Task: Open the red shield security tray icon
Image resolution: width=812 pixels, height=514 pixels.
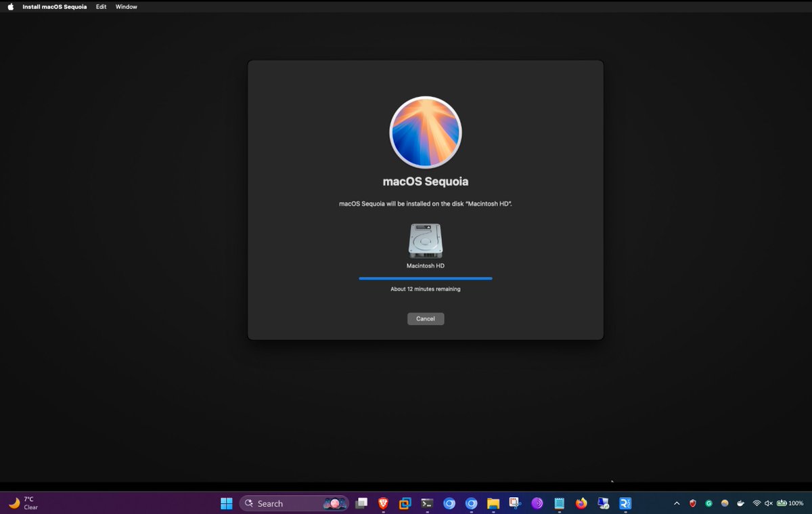Action: [x=693, y=503]
